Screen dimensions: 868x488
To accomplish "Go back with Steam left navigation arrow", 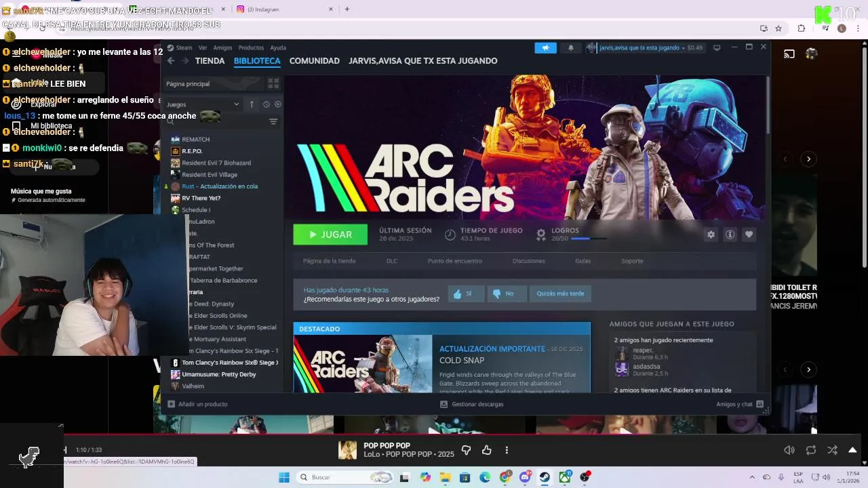I will click(x=171, y=60).
